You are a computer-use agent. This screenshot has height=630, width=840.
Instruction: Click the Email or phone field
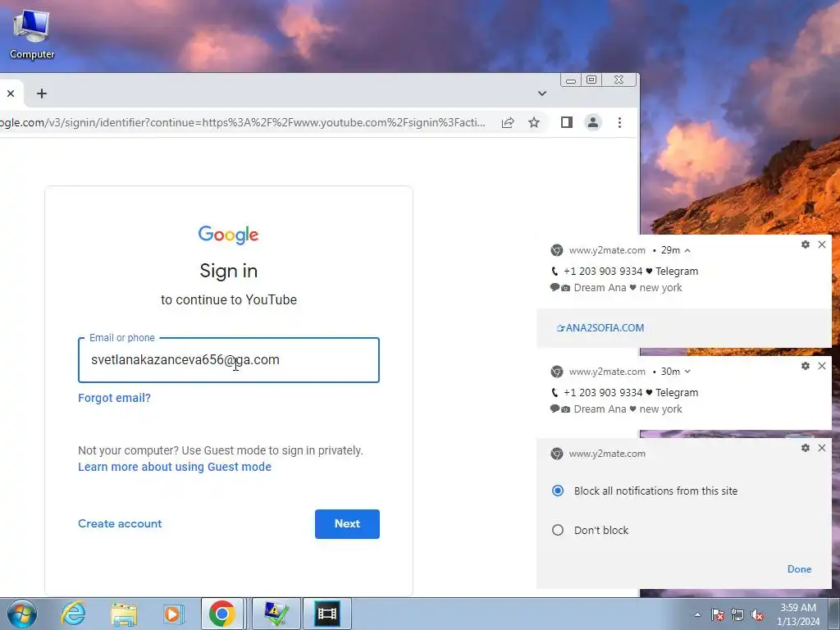(x=229, y=360)
